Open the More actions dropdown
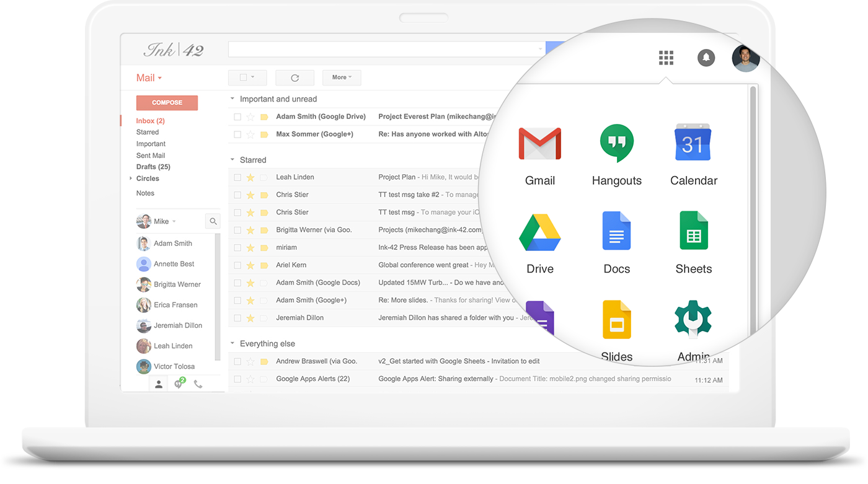 [342, 77]
